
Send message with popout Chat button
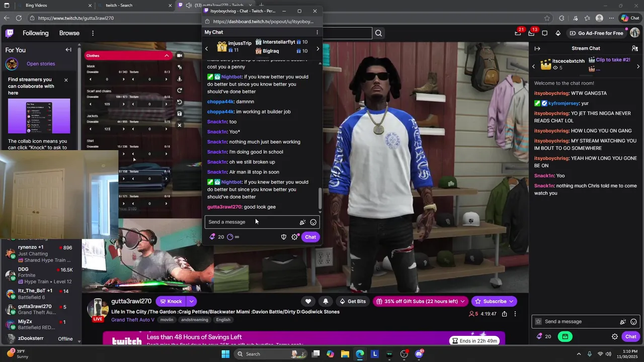[310, 237]
